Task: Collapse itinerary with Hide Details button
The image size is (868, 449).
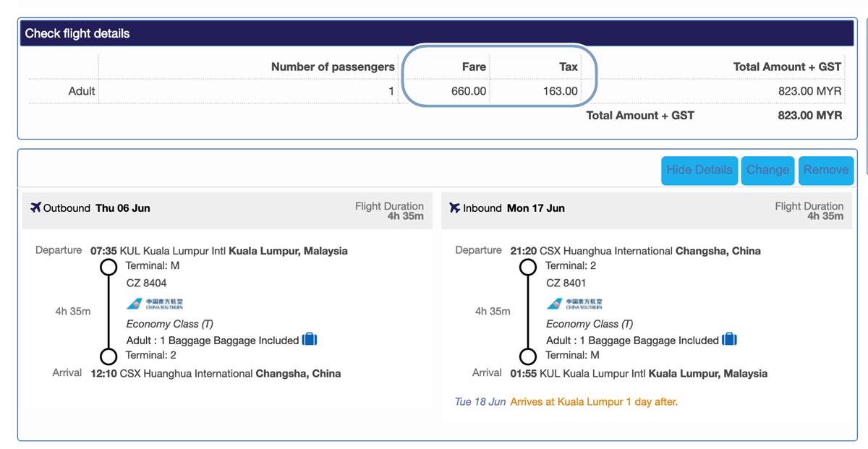Action: [699, 170]
